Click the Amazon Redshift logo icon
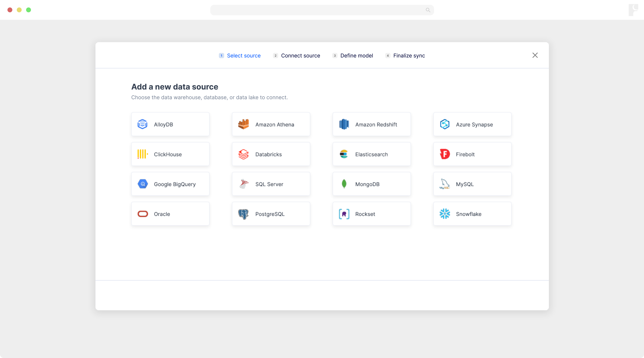 click(344, 124)
